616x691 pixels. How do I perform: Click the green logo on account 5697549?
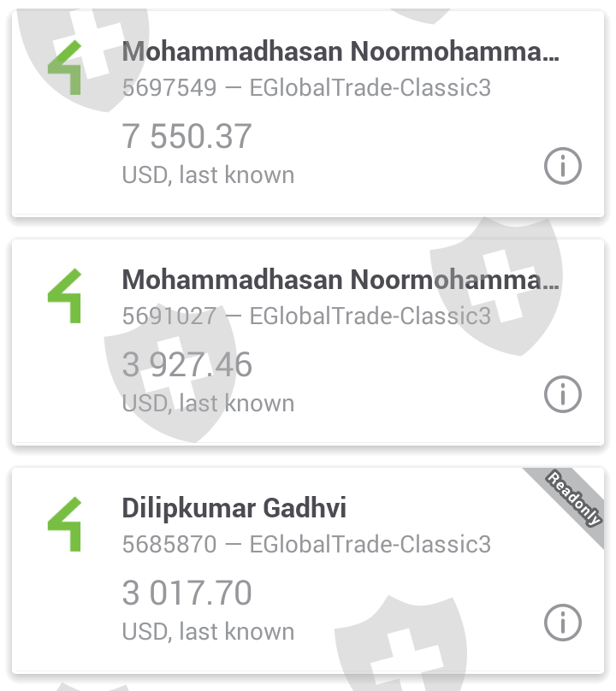pyautogui.click(x=65, y=68)
